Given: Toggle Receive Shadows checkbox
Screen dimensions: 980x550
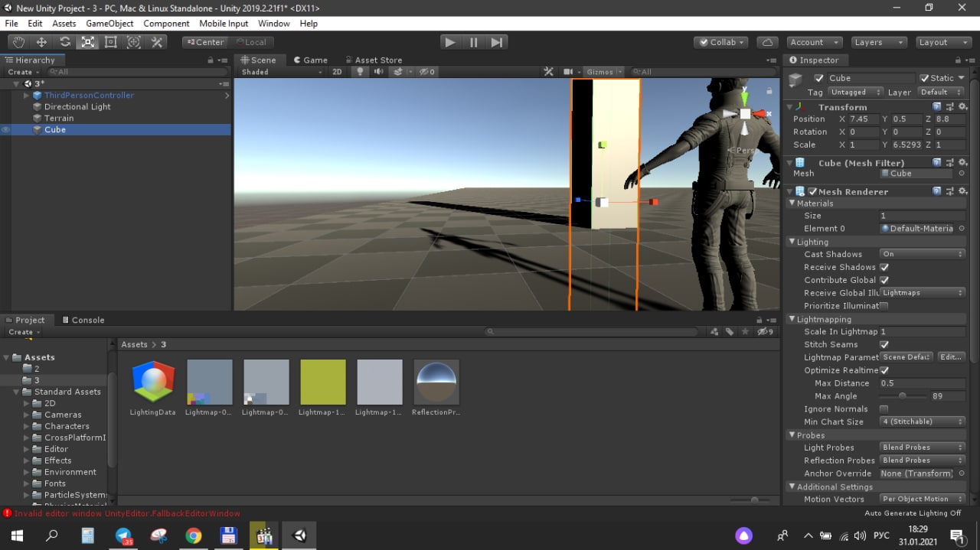Looking at the screenshot, I should tap(884, 267).
